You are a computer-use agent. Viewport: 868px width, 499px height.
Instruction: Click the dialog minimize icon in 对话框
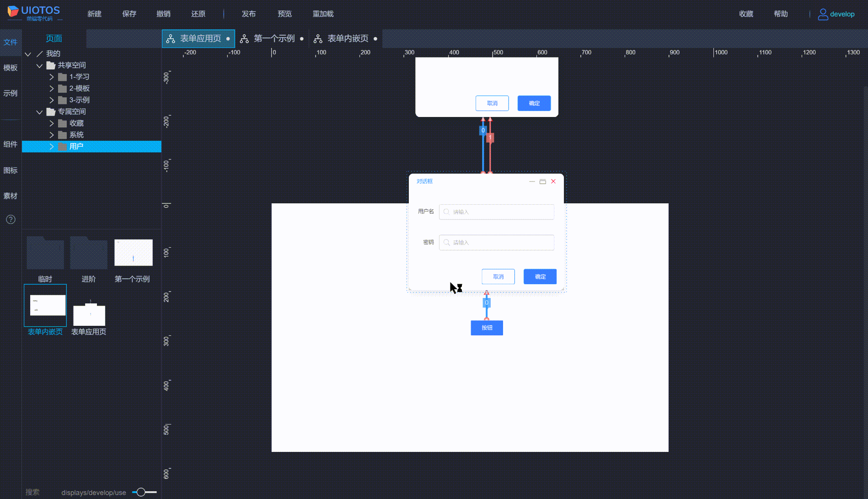pos(532,181)
